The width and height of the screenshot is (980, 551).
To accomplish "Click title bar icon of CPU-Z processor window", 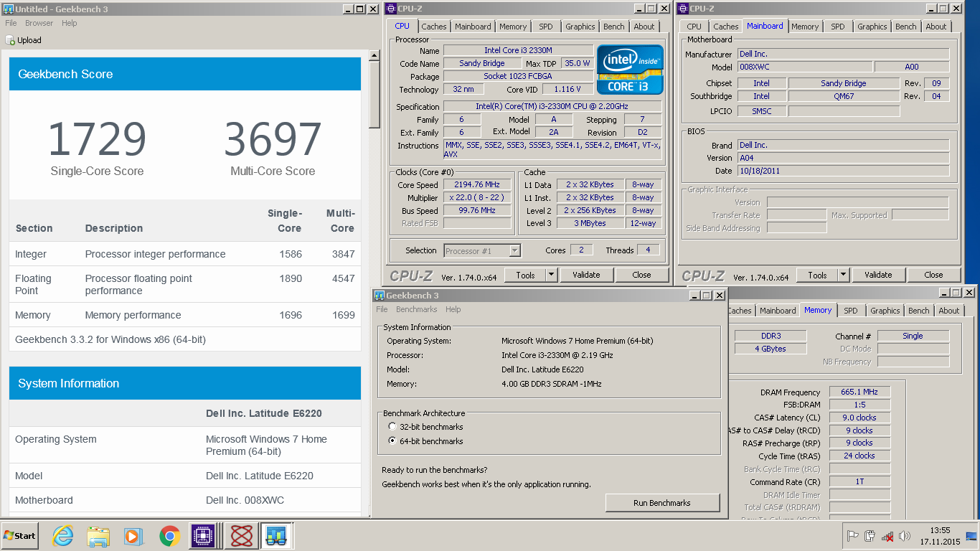I will (391, 9).
